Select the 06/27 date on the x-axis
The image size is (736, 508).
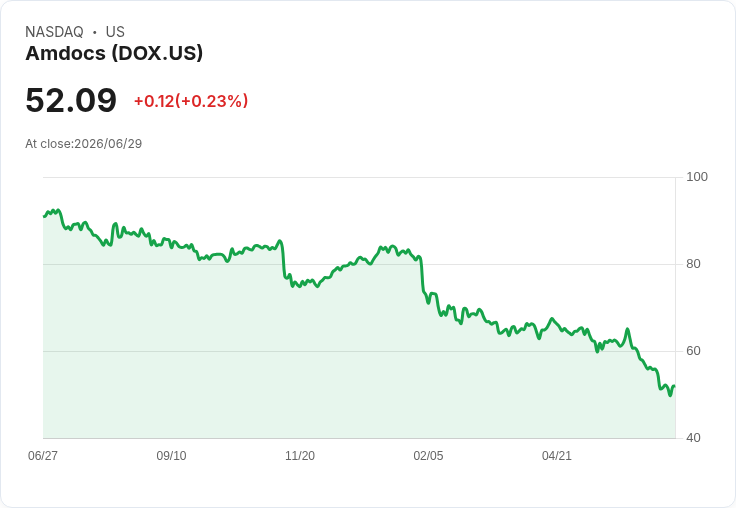click(x=43, y=456)
